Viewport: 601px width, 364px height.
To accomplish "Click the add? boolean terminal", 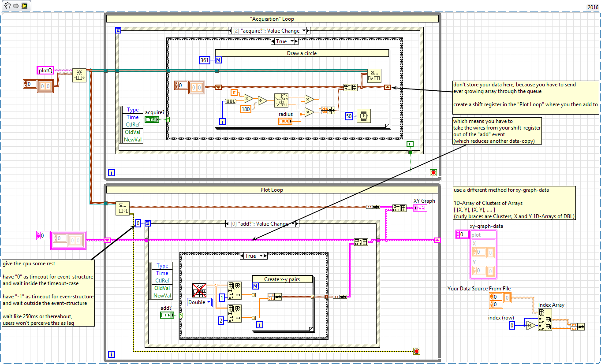I will point(168,315).
